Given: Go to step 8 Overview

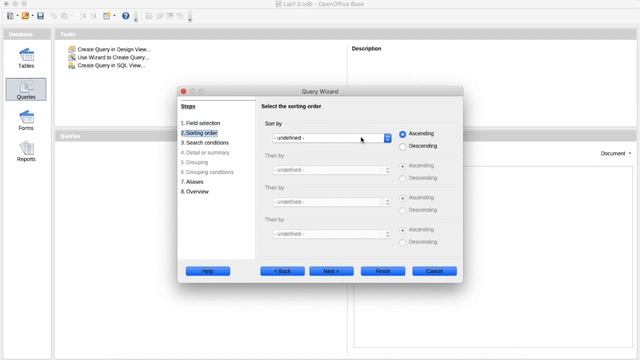Looking at the screenshot, I should [195, 192].
